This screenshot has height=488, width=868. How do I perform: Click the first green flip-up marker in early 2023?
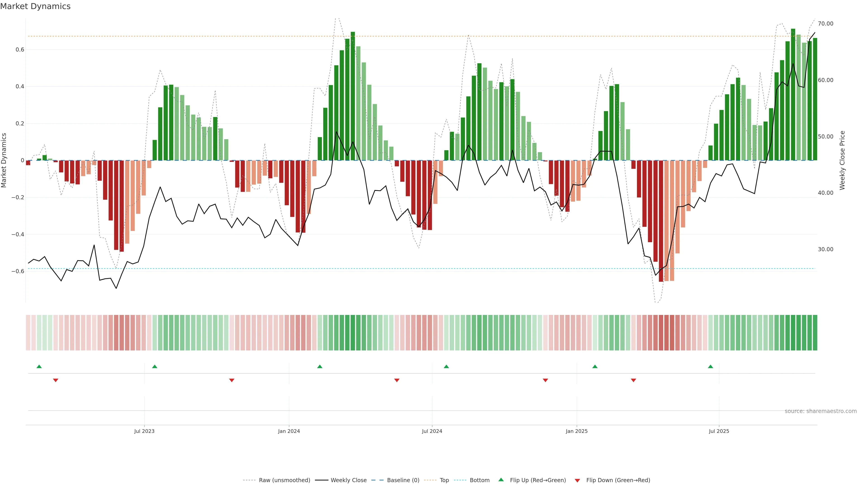tap(39, 366)
